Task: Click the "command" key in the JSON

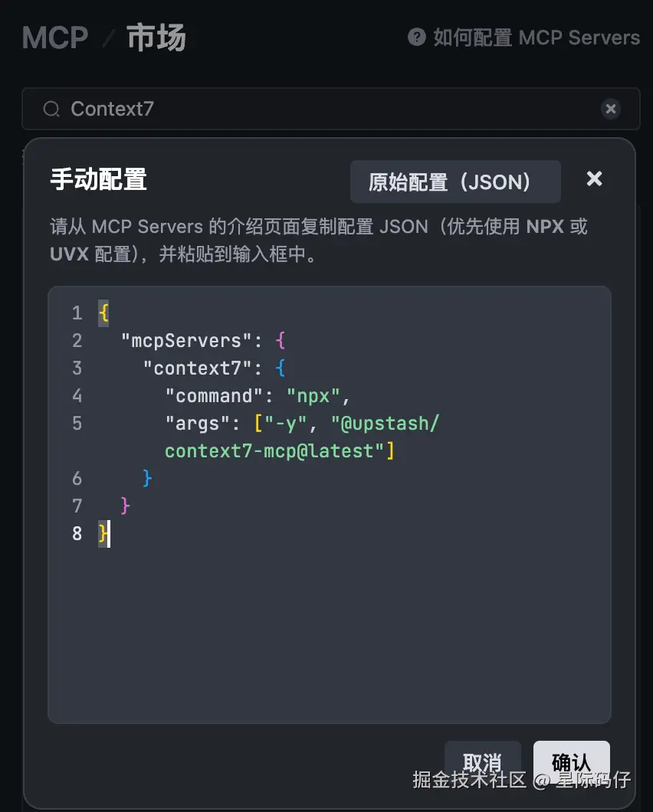Action: (214, 396)
